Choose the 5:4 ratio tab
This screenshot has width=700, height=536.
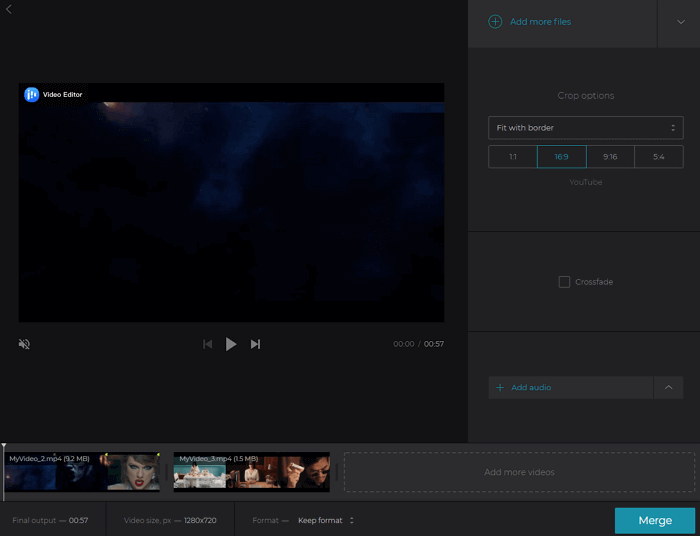click(x=659, y=157)
